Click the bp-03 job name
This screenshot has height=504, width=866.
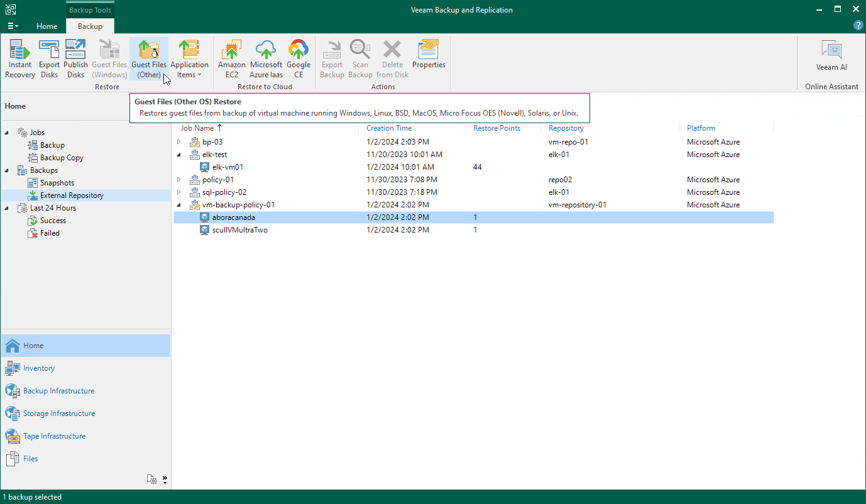pyautogui.click(x=212, y=142)
